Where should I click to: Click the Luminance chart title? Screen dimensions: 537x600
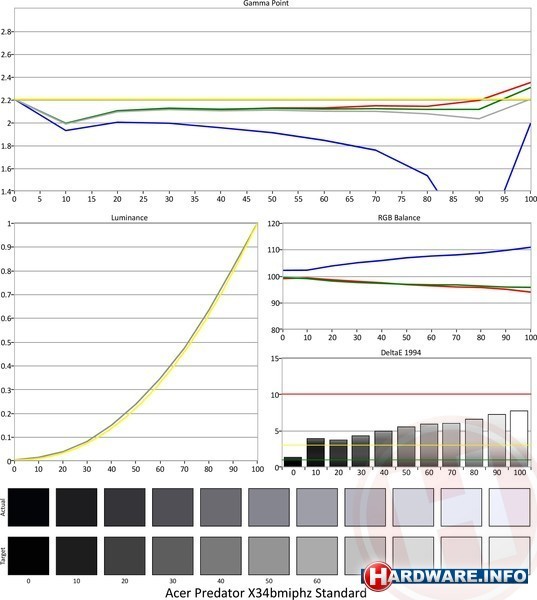[129, 218]
